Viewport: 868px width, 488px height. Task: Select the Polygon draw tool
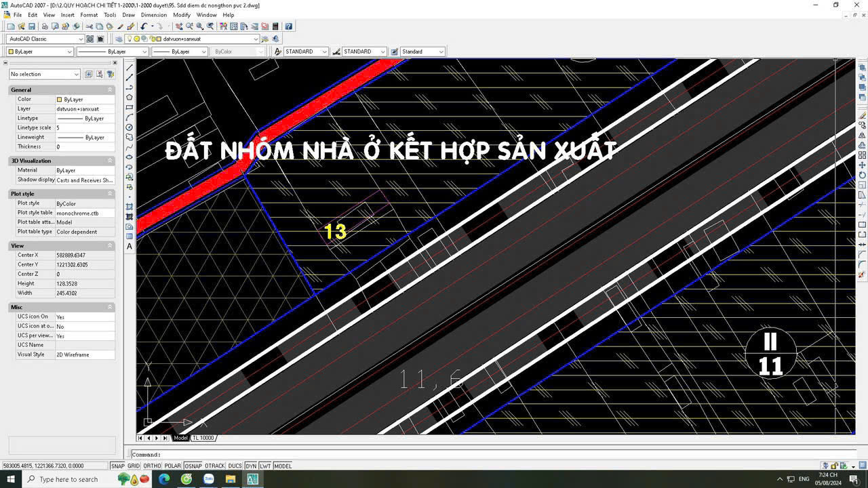coord(130,97)
